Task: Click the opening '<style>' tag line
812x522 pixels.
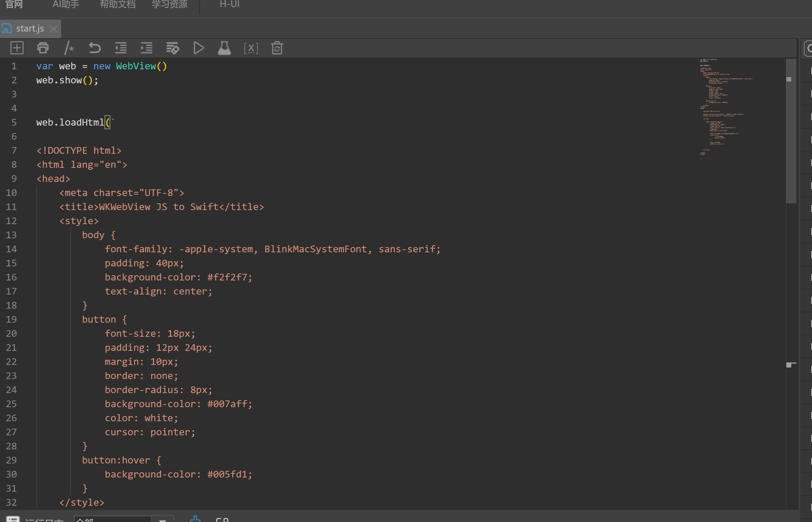Action: tap(79, 221)
